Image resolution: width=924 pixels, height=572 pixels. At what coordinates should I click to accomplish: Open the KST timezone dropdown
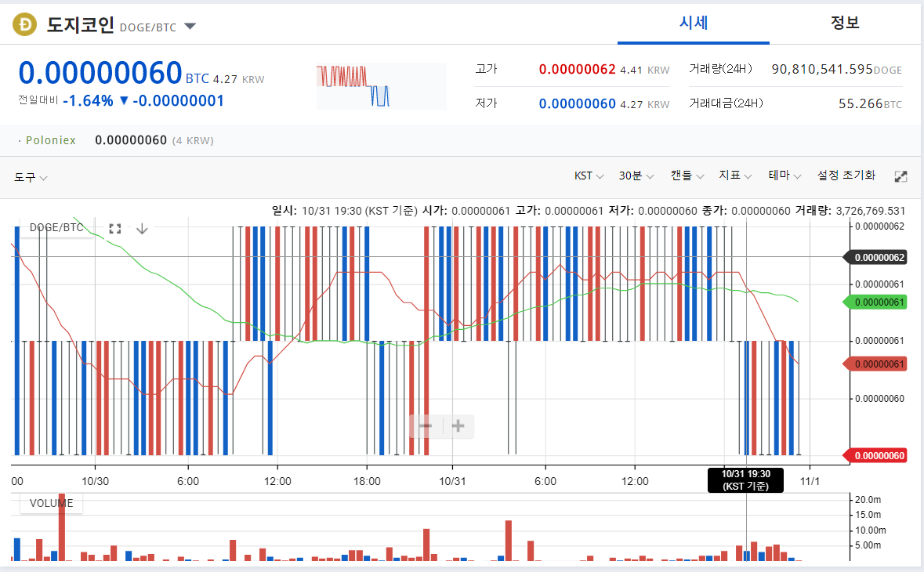click(x=589, y=176)
